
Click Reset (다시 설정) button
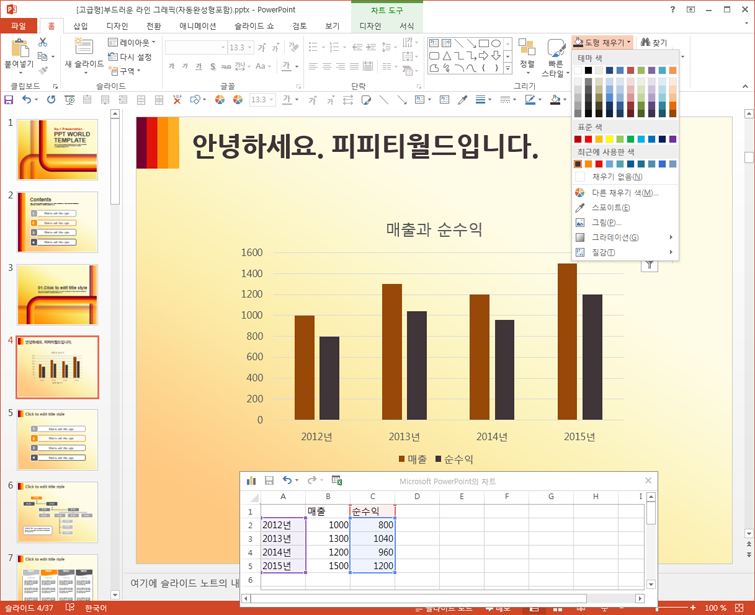[x=130, y=57]
